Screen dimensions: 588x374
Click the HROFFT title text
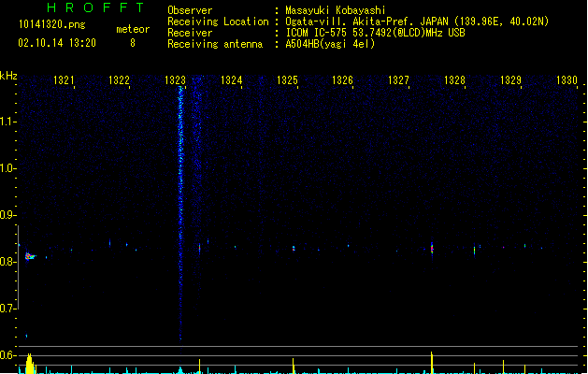click(95, 7)
